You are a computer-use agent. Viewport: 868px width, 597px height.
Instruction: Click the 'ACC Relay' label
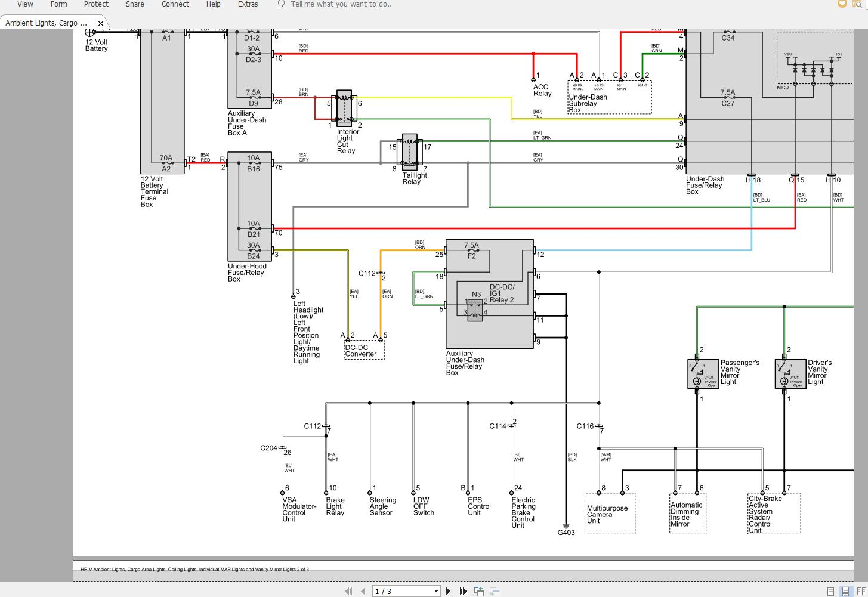click(542, 90)
